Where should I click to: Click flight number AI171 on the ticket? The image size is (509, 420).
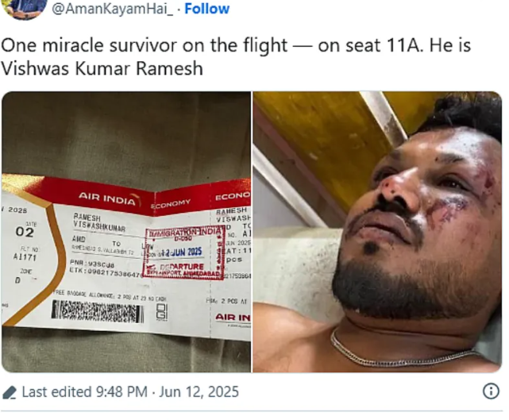25,257
